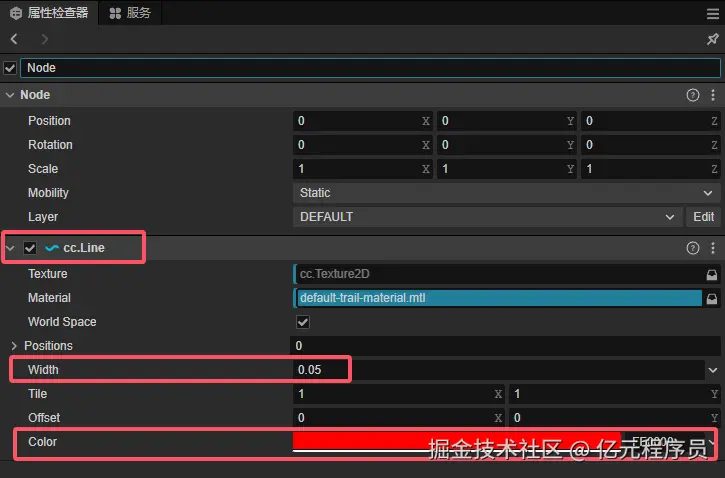Image resolution: width=725 pixels, height=478 pixels.
Task: Click the Rotation Z field
Action: pyautogui.click(x=651, y=145)
